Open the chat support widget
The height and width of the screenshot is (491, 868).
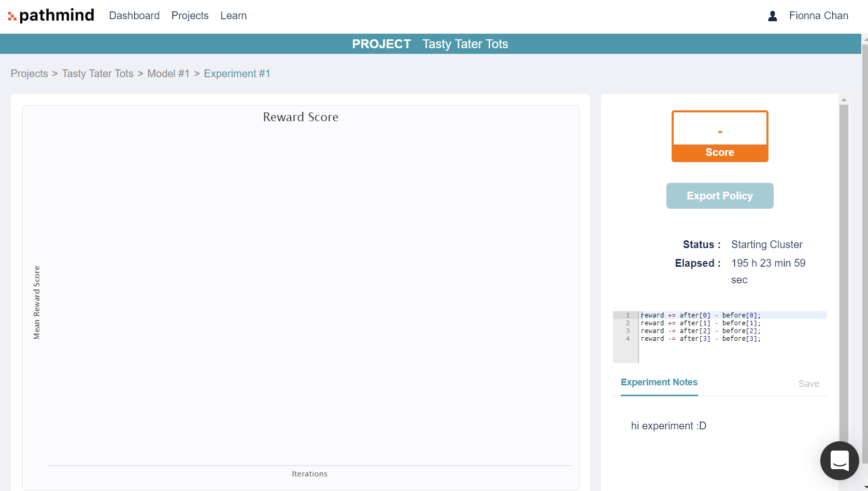tap(839, 460)
